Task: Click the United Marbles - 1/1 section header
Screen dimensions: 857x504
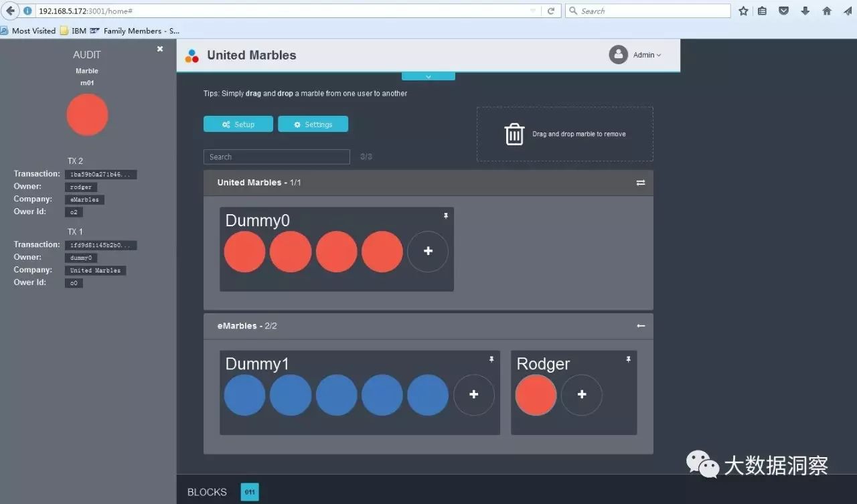Action: (x=428, y=183)
